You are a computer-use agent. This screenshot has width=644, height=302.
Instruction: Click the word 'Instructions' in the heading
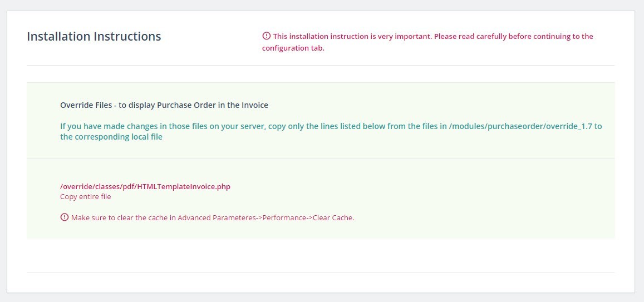coord(127,37)
